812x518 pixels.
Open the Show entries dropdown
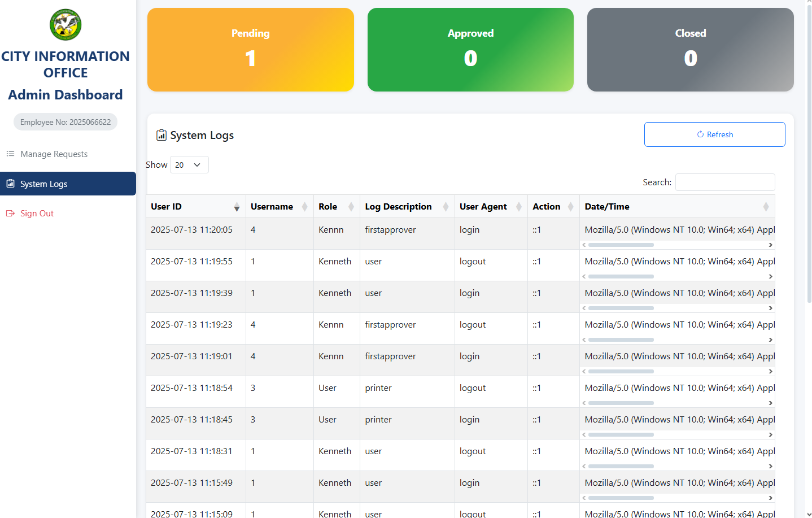[x=189, y=165]
